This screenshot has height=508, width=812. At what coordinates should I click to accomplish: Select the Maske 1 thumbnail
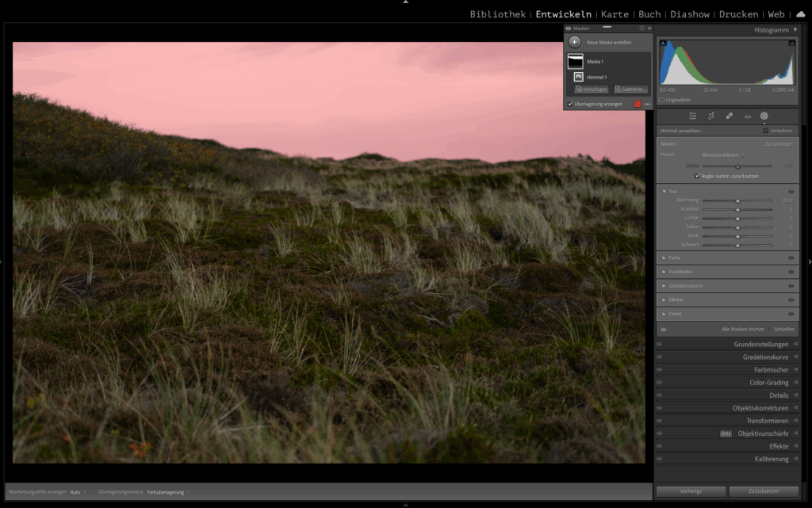point(575,61)
